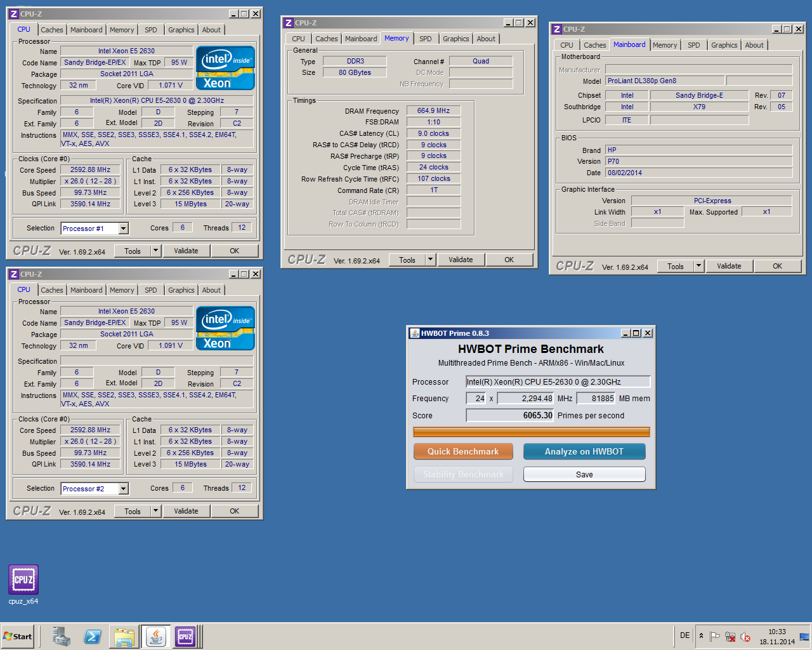Screen dimensions: 812x650
Task: Open Mainboard tab in Processor #2 window
Action: 86,290
